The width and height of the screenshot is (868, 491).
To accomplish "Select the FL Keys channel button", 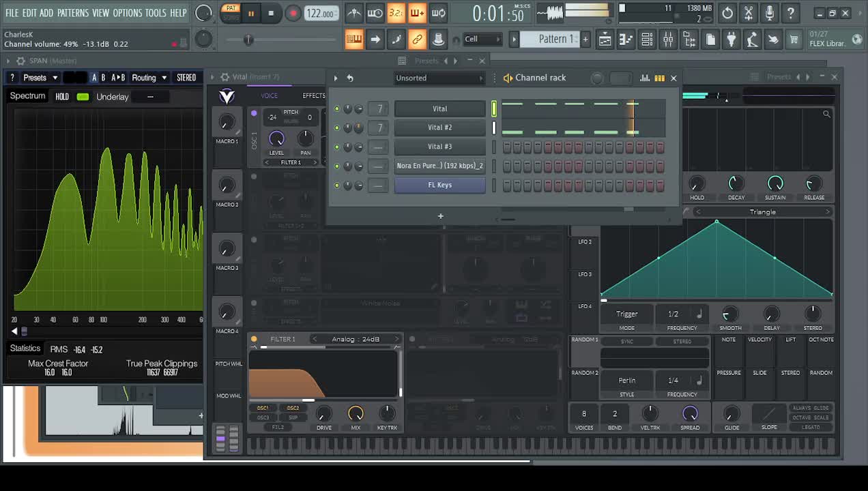I will 439,185.
